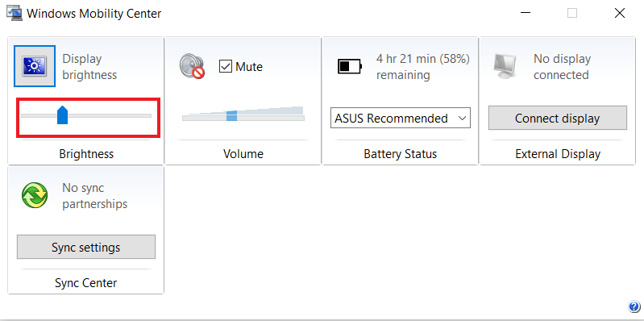The width and height of the screenshot is (644, 321).
Task: Click the 4 hr 21 min remaining text
Action: point(422,67)
